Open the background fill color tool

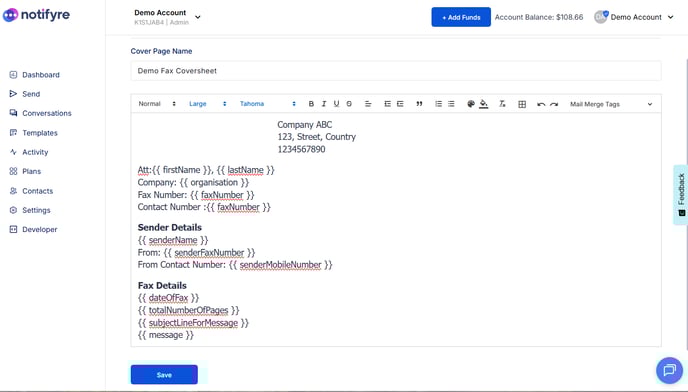(484, 104)
